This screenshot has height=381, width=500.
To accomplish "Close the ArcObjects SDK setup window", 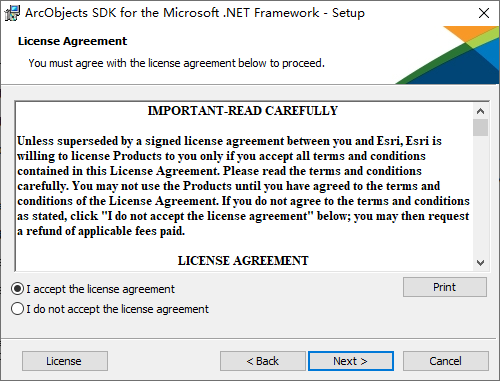I will pos(484,13).
